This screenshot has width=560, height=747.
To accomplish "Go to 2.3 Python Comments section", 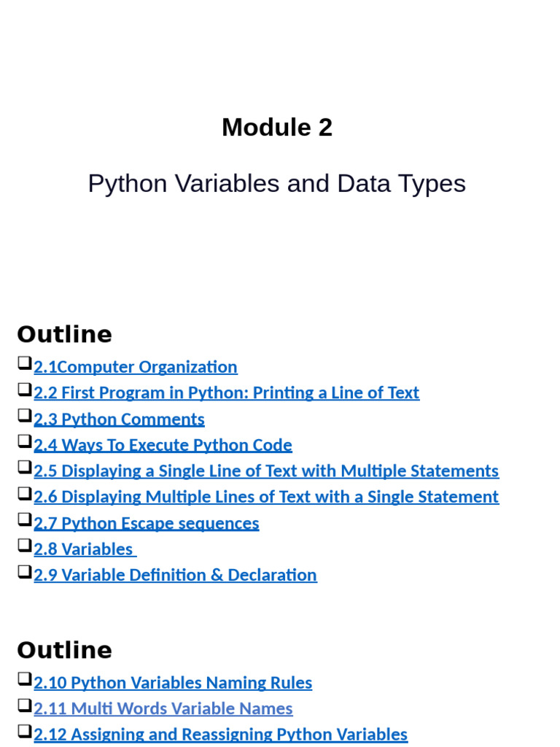I will pyautogui.click(x=119, y=419).
